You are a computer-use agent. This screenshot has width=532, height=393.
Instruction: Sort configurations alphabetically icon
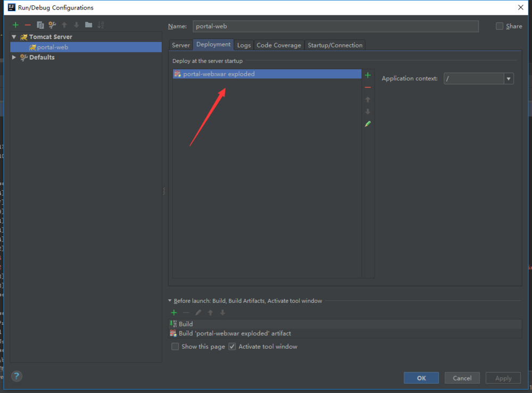[x=101, y=25]
